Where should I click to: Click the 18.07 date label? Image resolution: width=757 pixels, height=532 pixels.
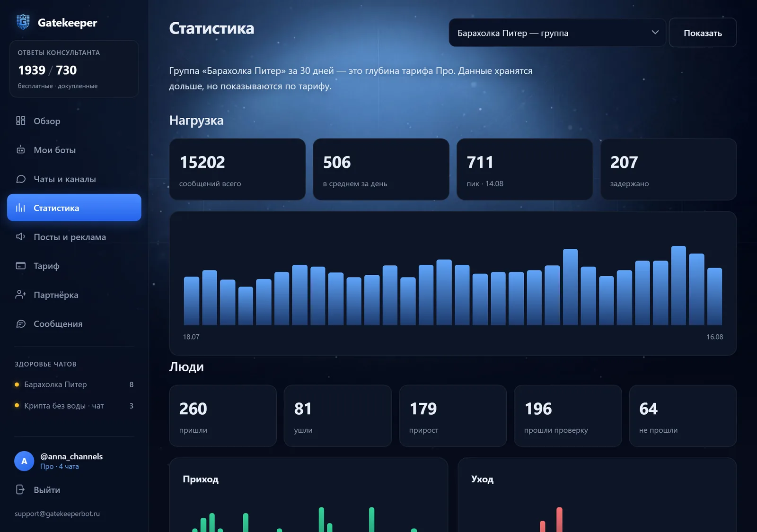[191, 337]
